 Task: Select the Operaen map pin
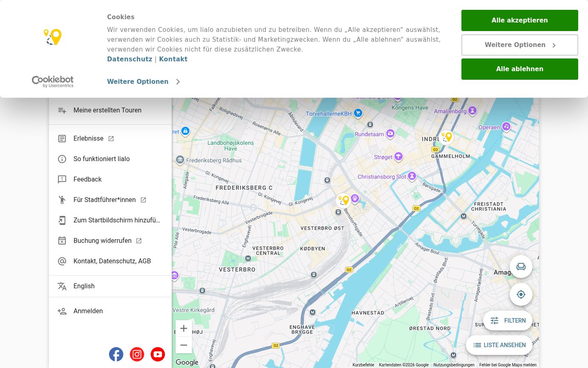tap(506, 126)
